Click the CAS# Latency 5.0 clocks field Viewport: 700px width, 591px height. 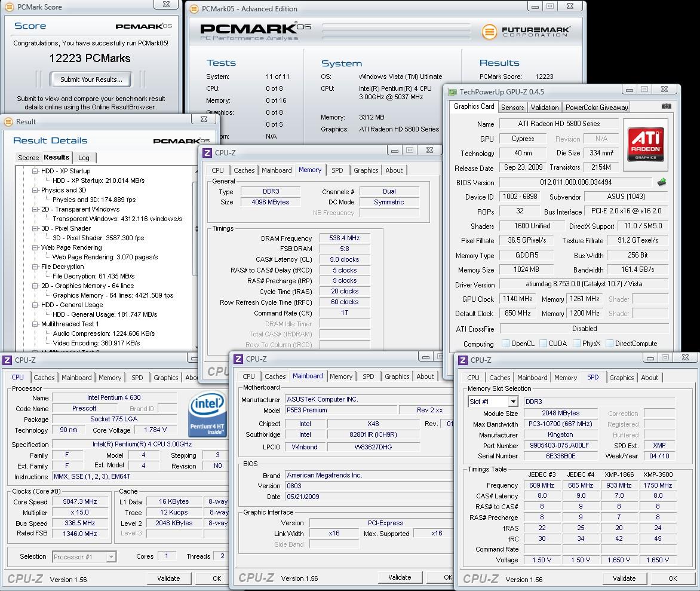(345, 259)
